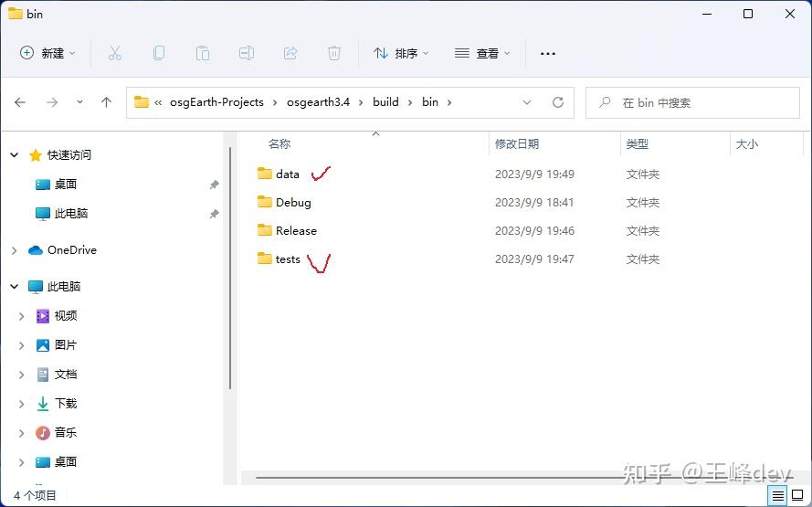
Task: Expand the 文档 tree node
Action: (21, 375)
